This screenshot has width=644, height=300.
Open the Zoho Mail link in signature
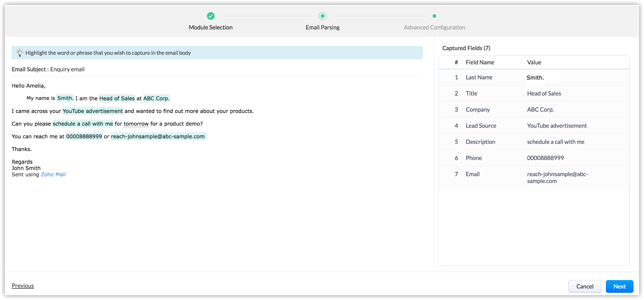[x=53, y=174]
